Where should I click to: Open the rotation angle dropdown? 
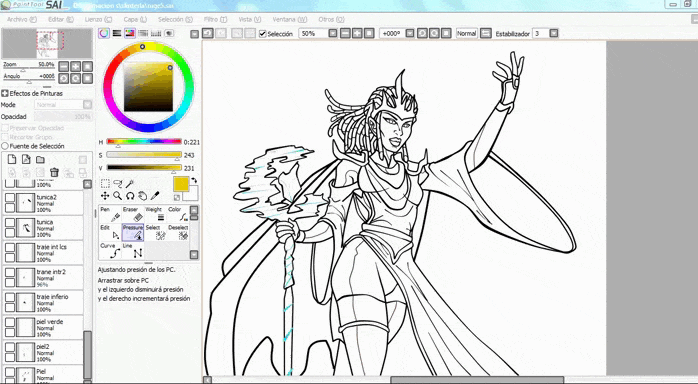pyautogui.click(x=410, y=33)
